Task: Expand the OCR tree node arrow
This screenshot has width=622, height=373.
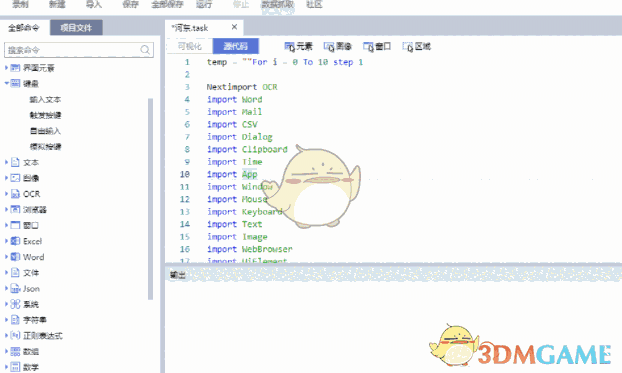Action: click(6, 194)
